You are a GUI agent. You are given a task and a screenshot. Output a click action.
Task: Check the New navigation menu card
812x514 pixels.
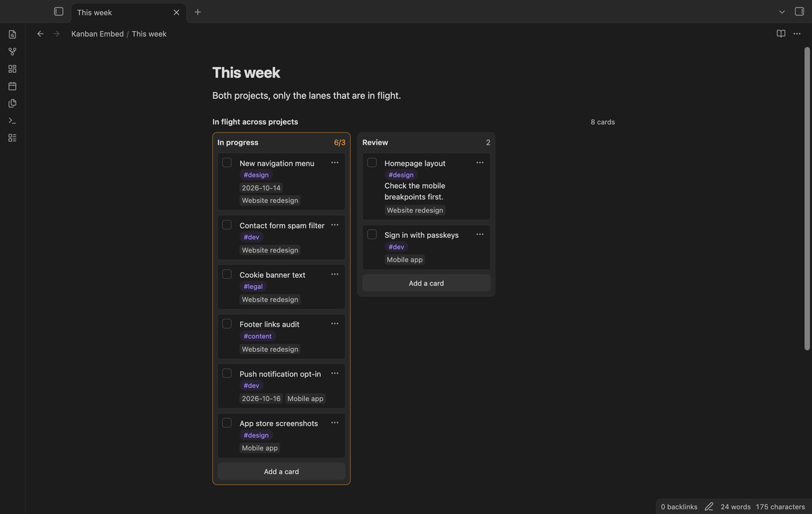click(227, 162)
